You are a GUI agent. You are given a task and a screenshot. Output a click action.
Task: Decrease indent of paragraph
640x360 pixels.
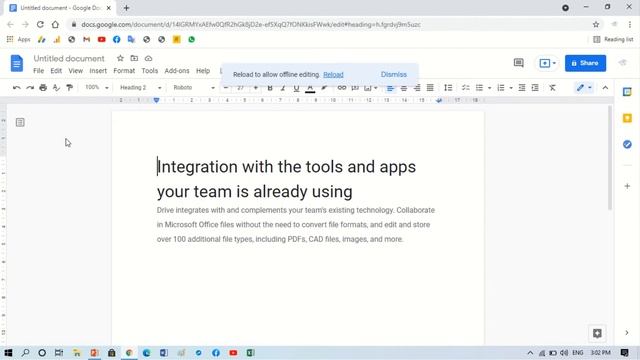[522, 88]
